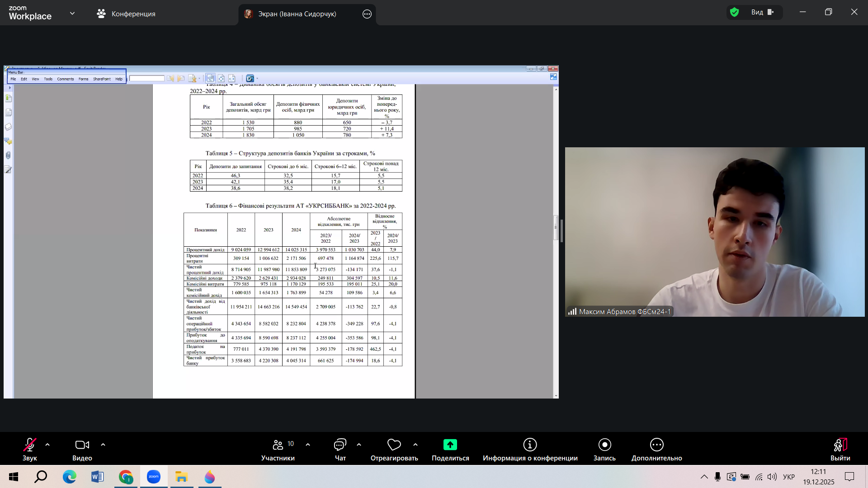
Task: Open Microsoft Word from the taskbar
Action: pyautogui.click(x=97, y=477)
